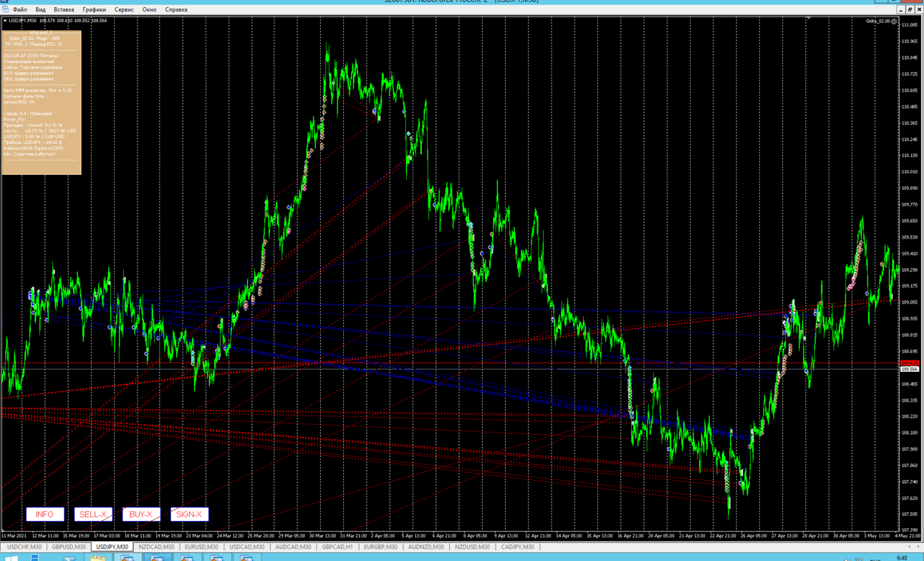Click the MetaTrader document icon beside Файл
The height and width of the screenshot is (561, 924).
tap(5, 10)
